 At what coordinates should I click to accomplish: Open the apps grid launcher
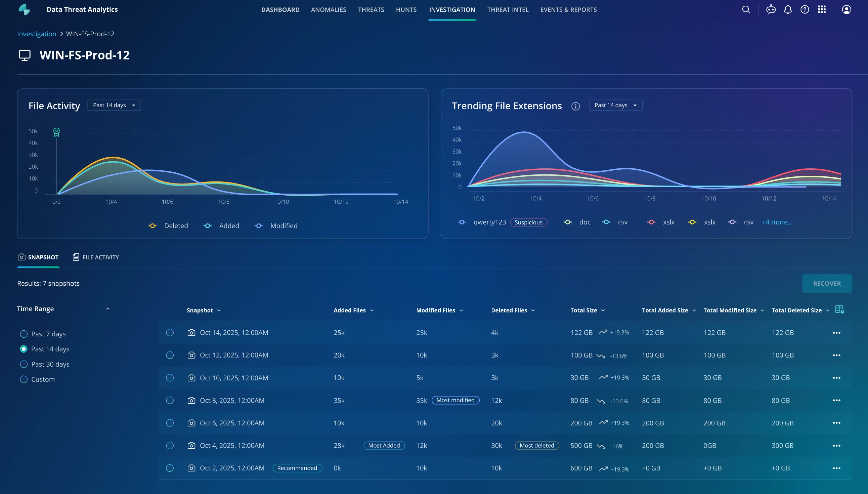[x=822, y=9]
